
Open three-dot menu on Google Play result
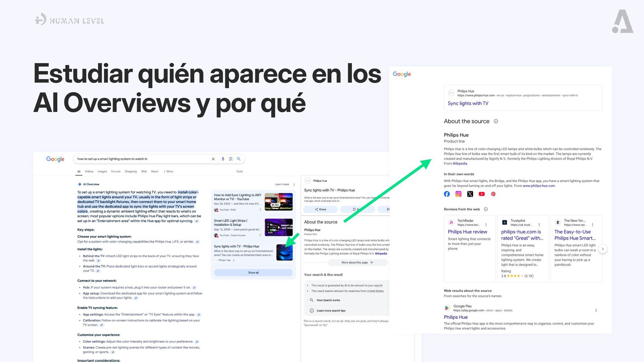click(x=596, y=310)
